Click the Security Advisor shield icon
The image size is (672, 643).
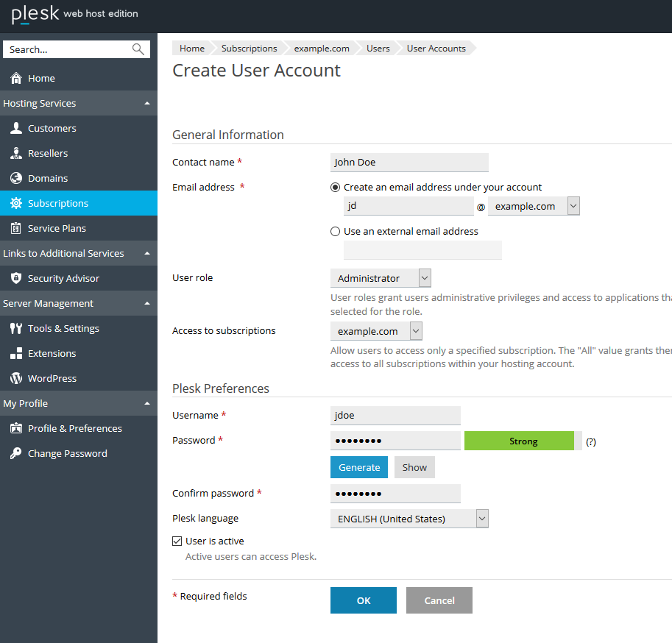pyautogui.click(x=15, y=278)
